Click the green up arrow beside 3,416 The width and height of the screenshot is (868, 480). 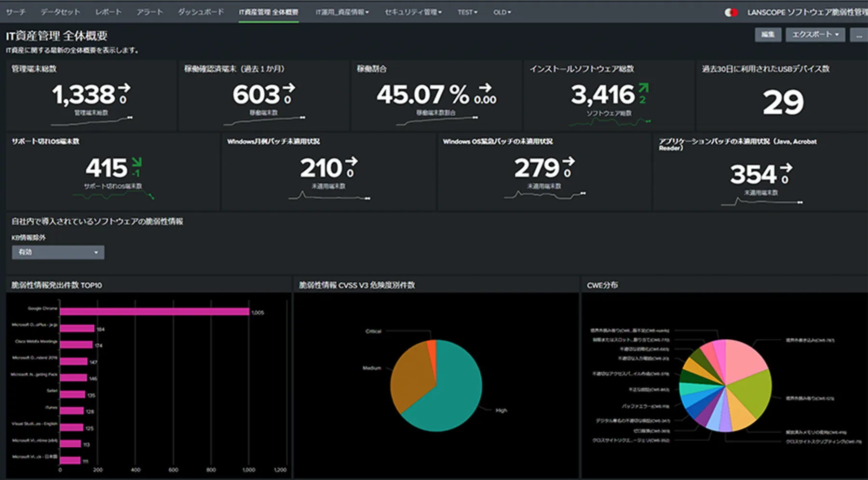pyautogui.click(x=643, y=88)
